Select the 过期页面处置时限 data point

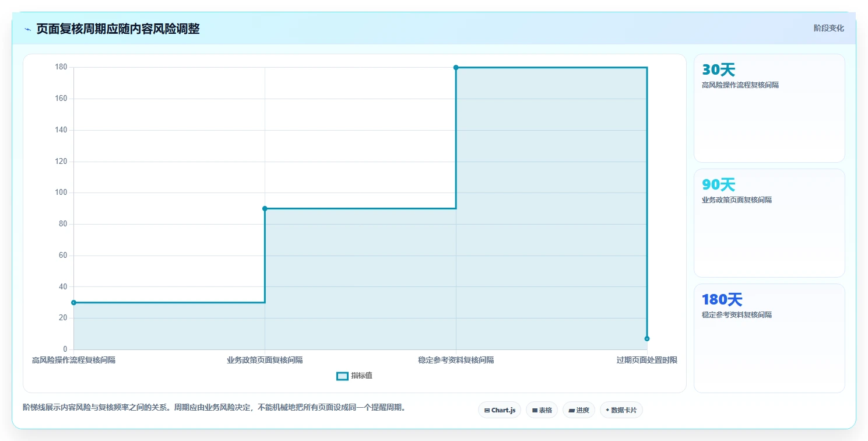(647, 338)
